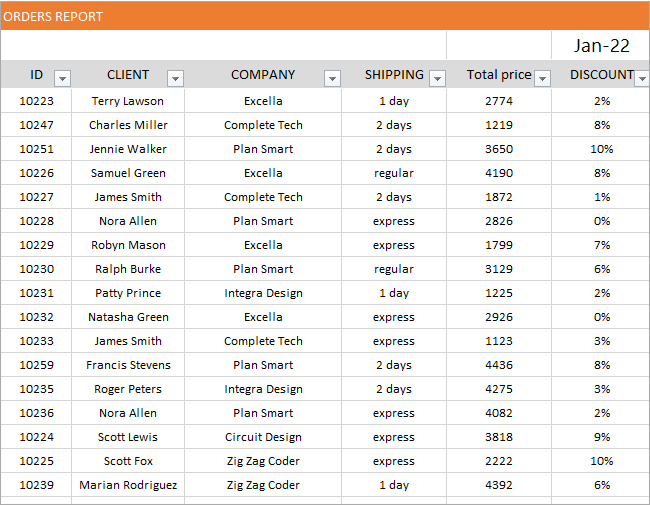The height and width of the screenshot is (505, 650).
Task: Open the SHIPPING column filter dropdown
Action: pos(437,78)
